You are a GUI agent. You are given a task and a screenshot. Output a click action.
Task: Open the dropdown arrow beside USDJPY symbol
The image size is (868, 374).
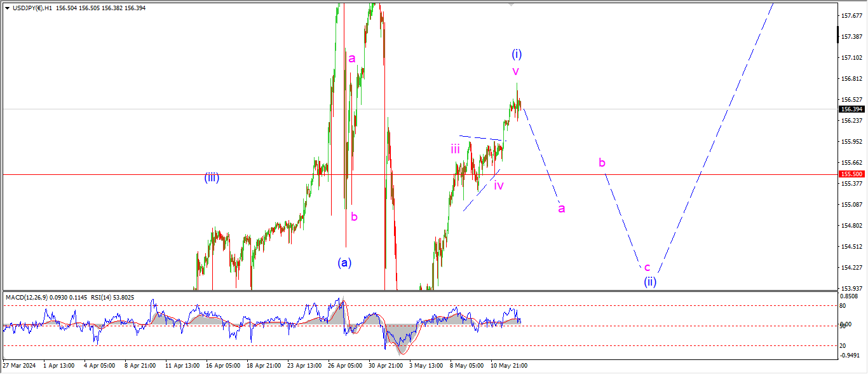pyautogui.click(x=7, y=8)
